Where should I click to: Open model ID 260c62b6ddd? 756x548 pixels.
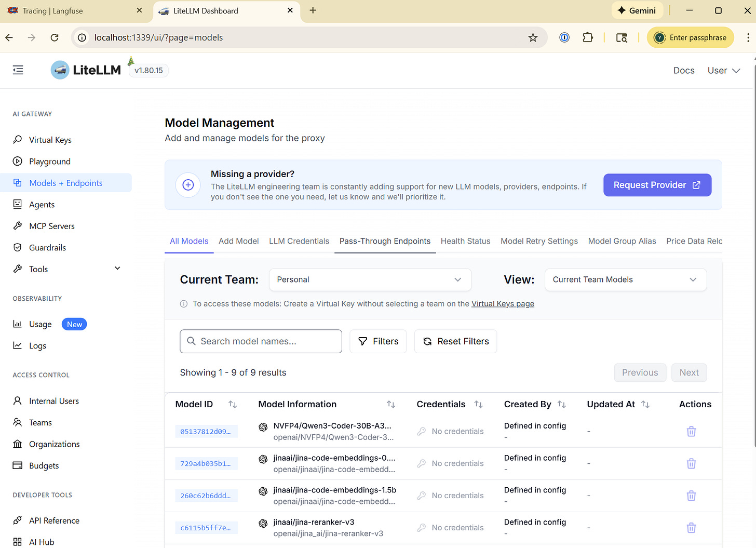pos(206,496)
